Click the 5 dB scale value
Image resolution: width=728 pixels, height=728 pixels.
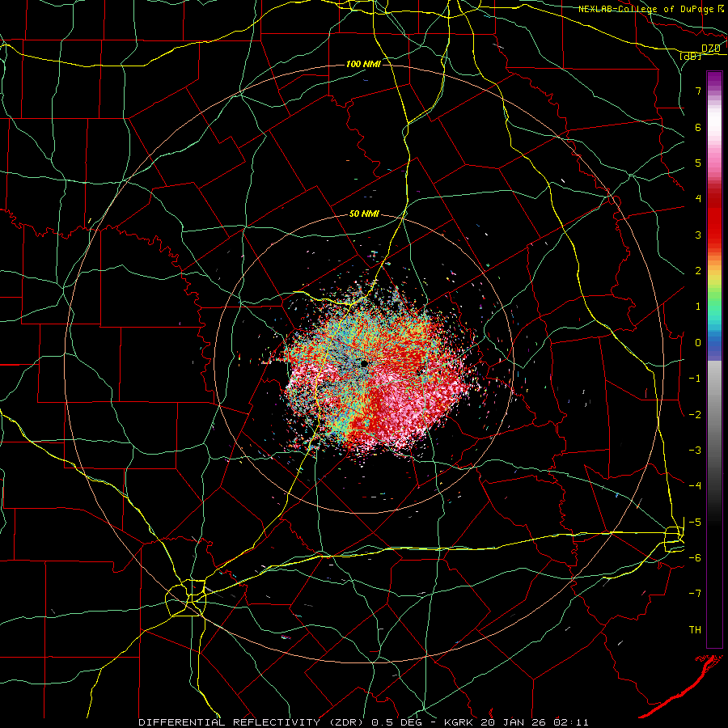[x=698, y=163]
